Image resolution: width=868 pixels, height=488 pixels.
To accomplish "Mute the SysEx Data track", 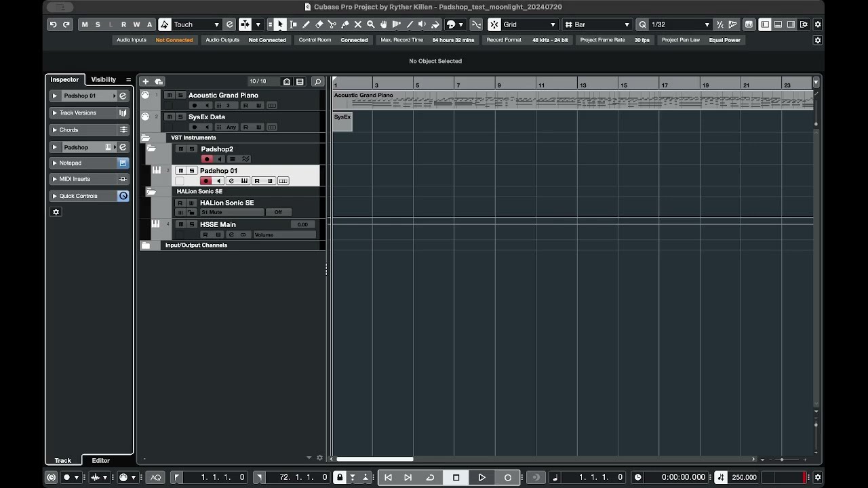I will pyautogui.click(x=170, y=117).
